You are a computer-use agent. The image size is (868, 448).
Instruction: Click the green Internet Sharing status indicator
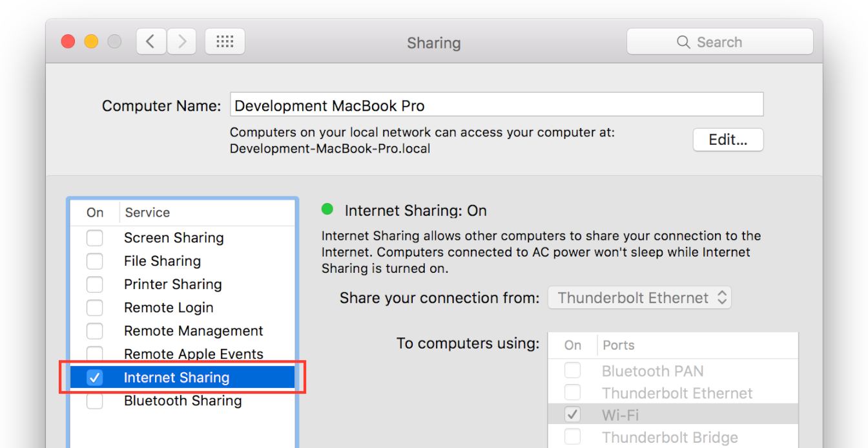point(327,209)
